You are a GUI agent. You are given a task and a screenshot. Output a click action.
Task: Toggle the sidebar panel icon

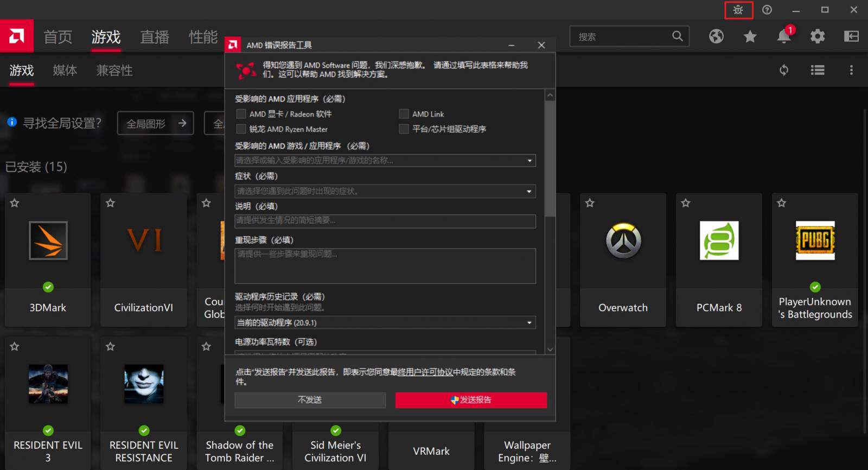tap(851, 36)
